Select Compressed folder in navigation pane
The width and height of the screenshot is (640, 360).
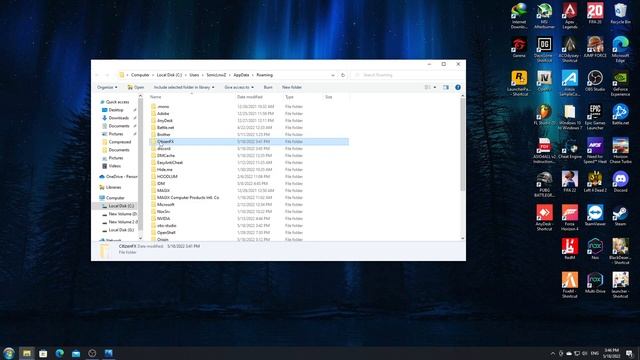click(x=120, y=142)
